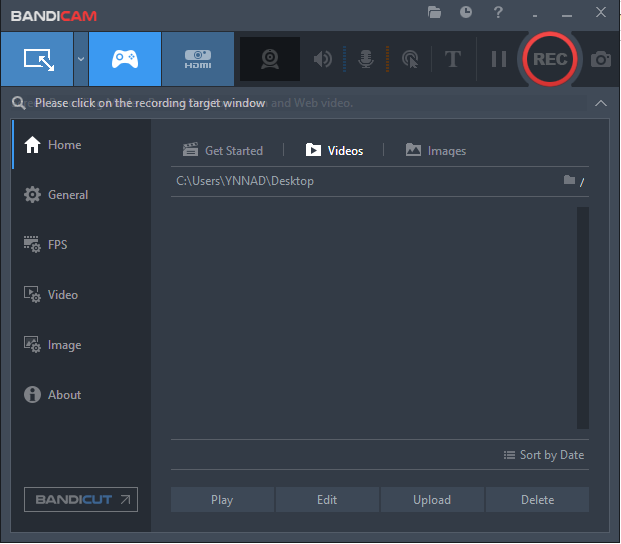Close the Bandicam window
Viewport: 621px width, 544px height.
[x=600, y=12]
